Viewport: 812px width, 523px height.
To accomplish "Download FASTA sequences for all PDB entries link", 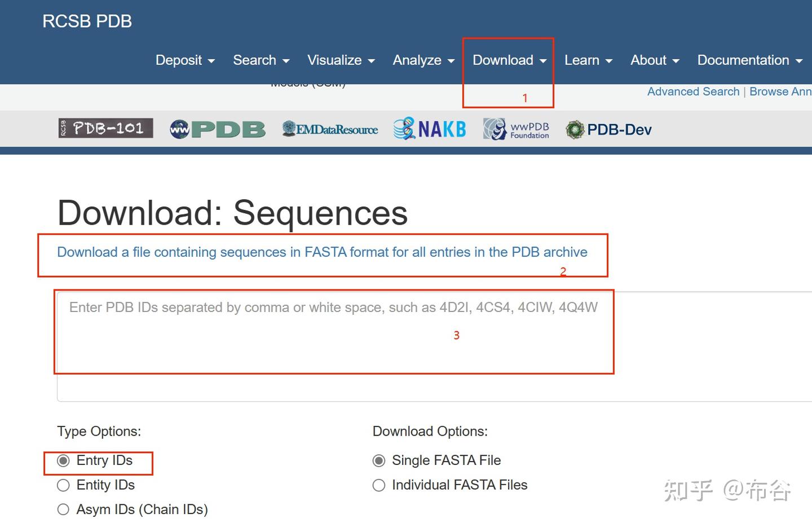I will pyautogui.click(x=322, y=252).
